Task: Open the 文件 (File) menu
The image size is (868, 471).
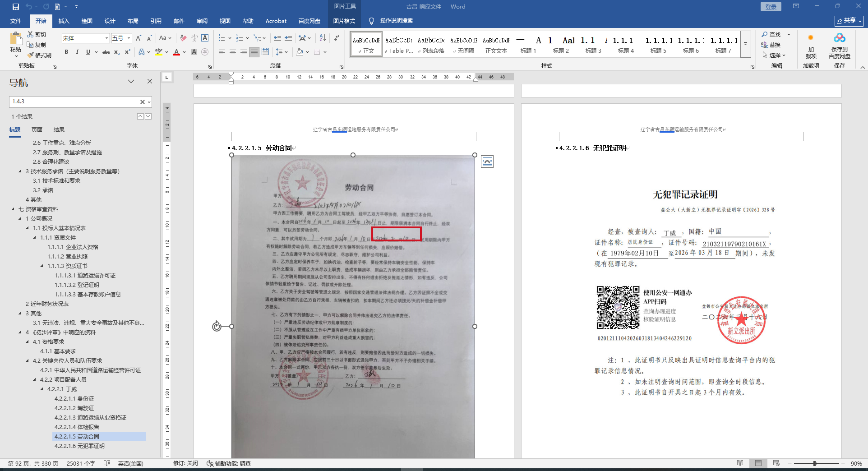Action: [16, 21]
